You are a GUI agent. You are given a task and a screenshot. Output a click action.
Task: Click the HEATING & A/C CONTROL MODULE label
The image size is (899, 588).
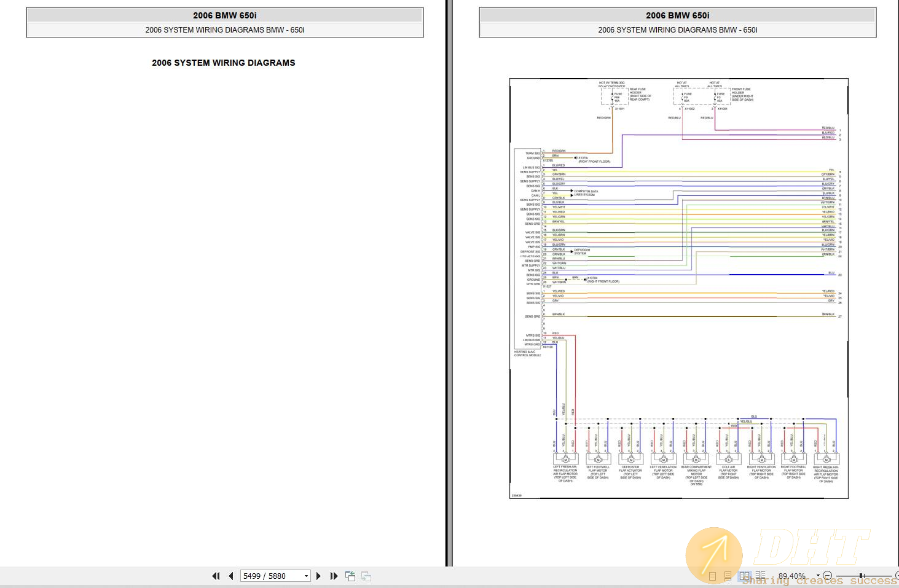tap(527, 353)
